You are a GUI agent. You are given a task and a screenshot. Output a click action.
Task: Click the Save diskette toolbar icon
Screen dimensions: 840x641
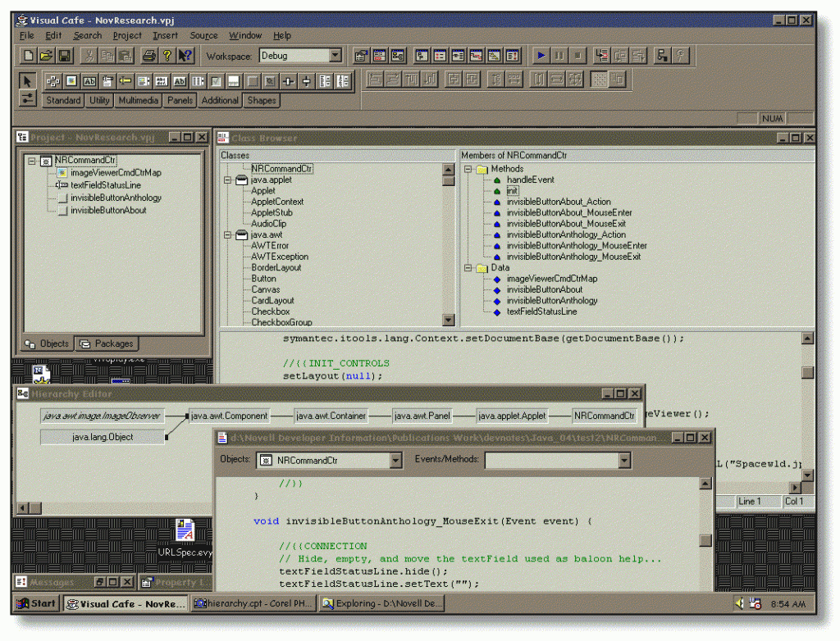click(65, 56)
